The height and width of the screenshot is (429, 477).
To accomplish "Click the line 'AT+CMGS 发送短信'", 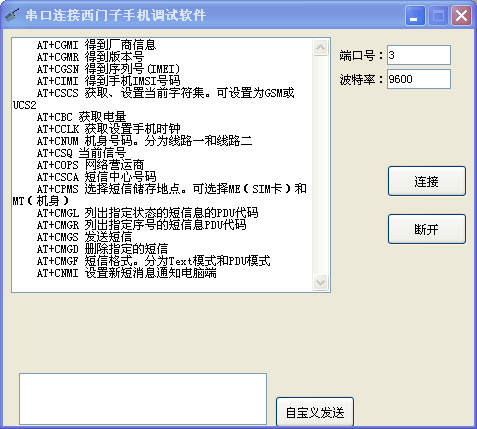I will click(84, 237).
